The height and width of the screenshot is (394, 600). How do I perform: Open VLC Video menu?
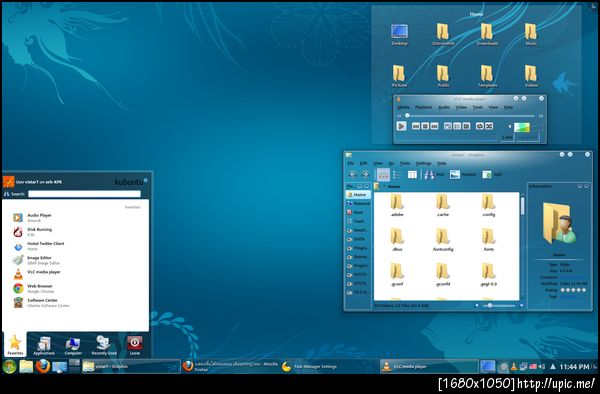461,107
